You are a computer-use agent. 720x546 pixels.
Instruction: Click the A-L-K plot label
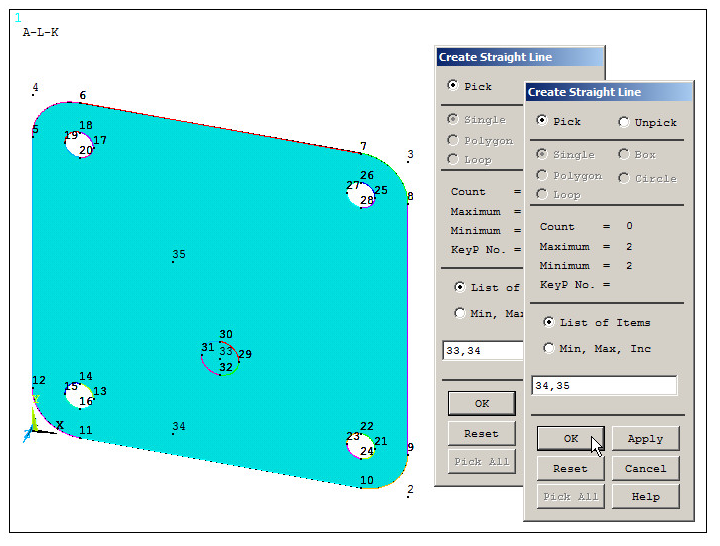point(40,32)
